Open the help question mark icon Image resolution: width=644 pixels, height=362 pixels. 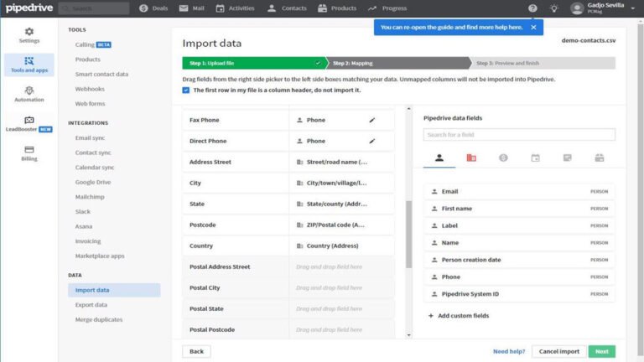532,8
